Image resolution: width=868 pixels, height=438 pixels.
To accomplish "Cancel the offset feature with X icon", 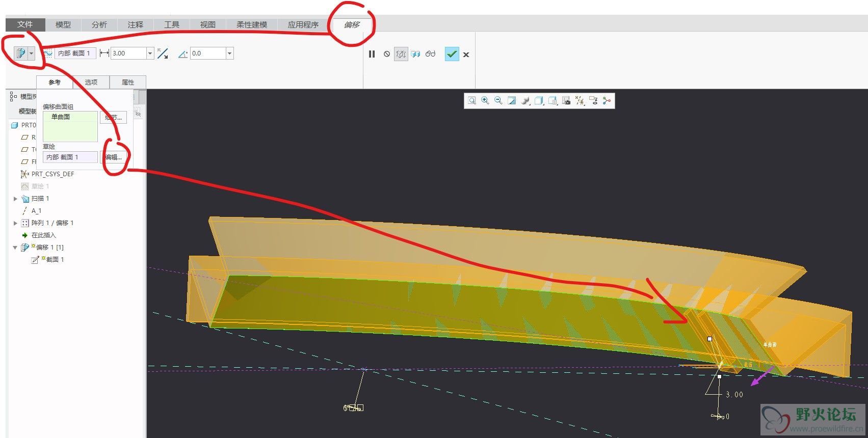I will 466,54.
